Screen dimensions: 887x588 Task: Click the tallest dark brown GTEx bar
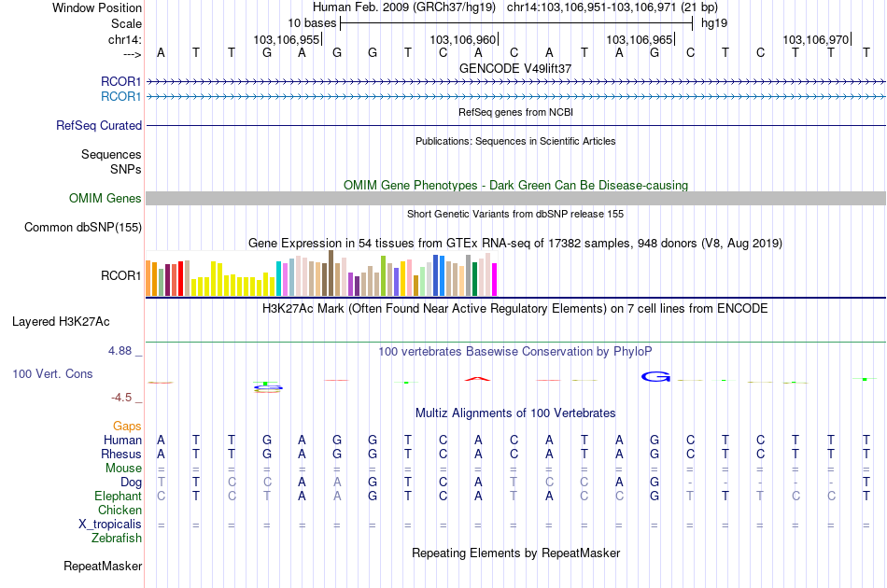tap(331, 273)
